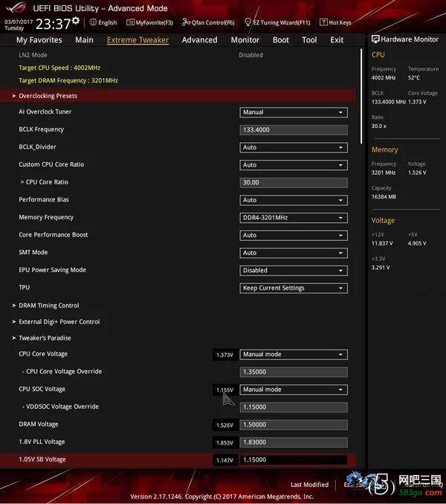Image resolution: width=446 pixels, height=504 pixels.
Task: Click the 1.526V DRAM Voltage reading
Action: [x=224, y=425]
